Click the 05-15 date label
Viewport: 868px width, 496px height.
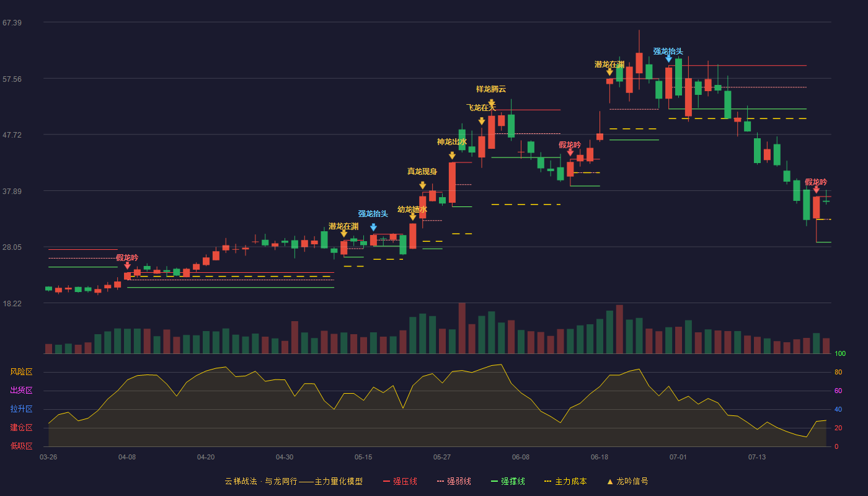click(x=363, y=457)
